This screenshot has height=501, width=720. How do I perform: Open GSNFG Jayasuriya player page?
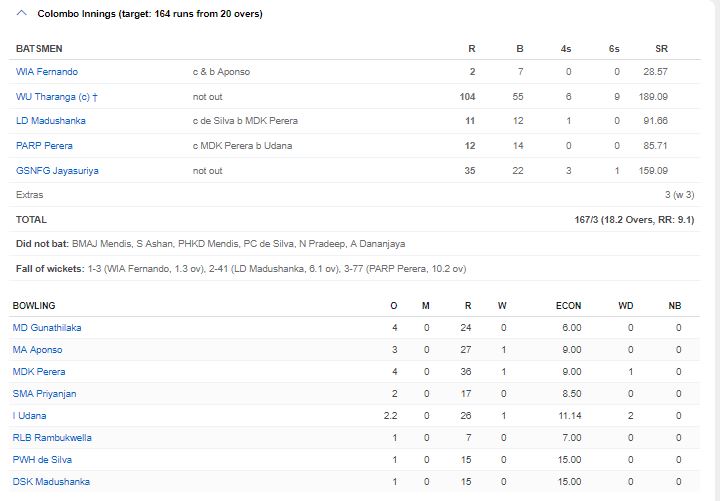[x=57, y=171]
